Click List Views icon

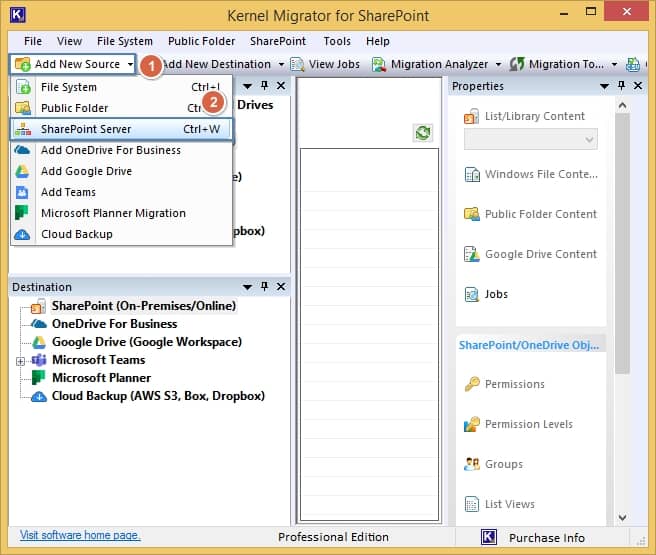pos(472,504)
